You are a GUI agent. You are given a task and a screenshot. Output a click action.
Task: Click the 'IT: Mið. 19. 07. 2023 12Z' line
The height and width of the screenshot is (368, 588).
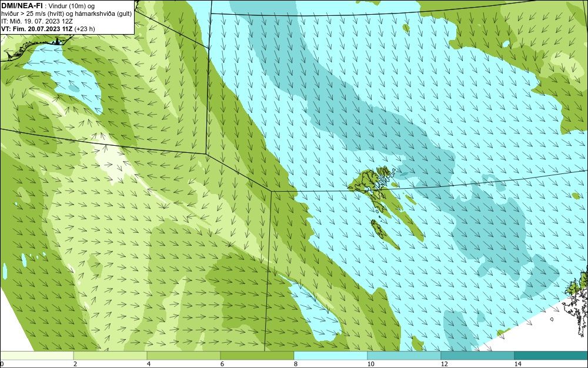[37, 21]
